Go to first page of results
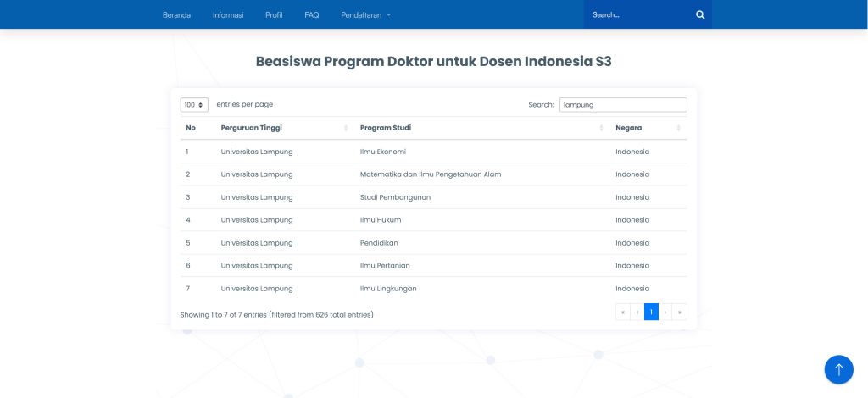 coord(623,312)
